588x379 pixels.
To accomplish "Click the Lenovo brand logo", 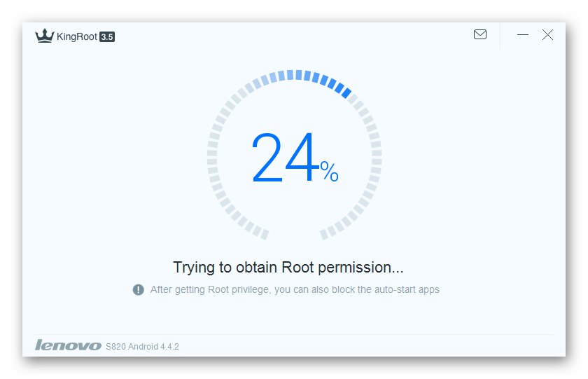I will click(x=68, y=345).
